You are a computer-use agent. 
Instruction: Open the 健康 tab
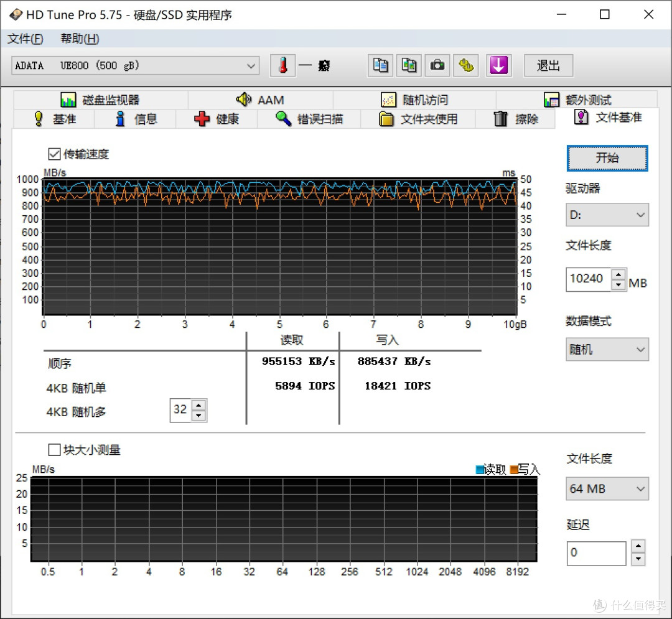217,119
